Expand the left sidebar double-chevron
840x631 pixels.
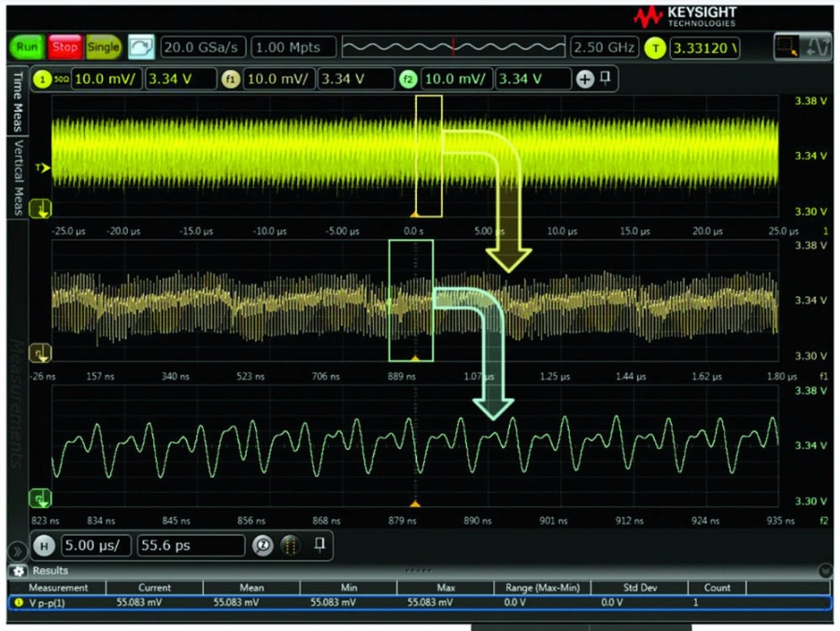(x=16, y=551)
